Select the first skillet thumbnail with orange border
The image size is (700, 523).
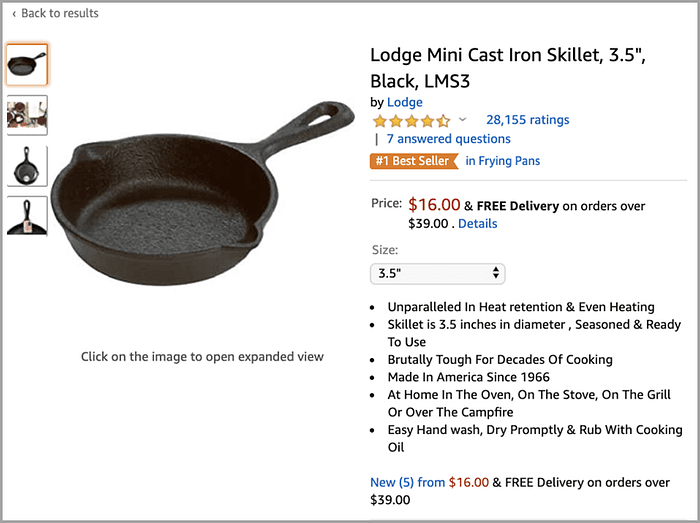pyautogui.click(x=27, y=63)
